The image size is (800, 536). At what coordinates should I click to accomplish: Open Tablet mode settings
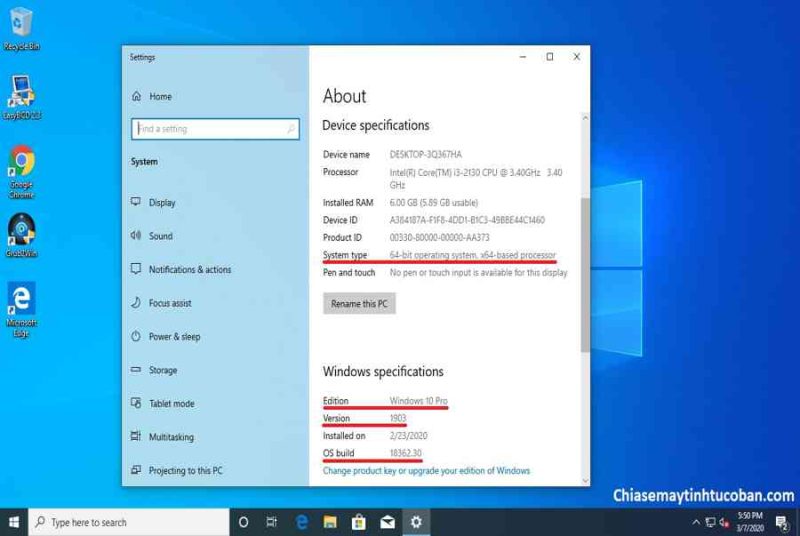pyautogui.click(x=163, y=403)
